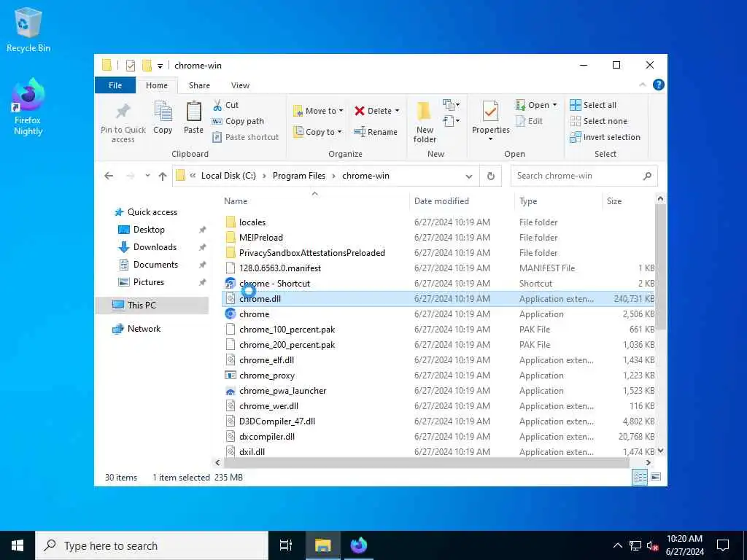Open the Customize Quick Access Toolbar dropdown
The height and width of the screenshot is (560, 747).
160,66
